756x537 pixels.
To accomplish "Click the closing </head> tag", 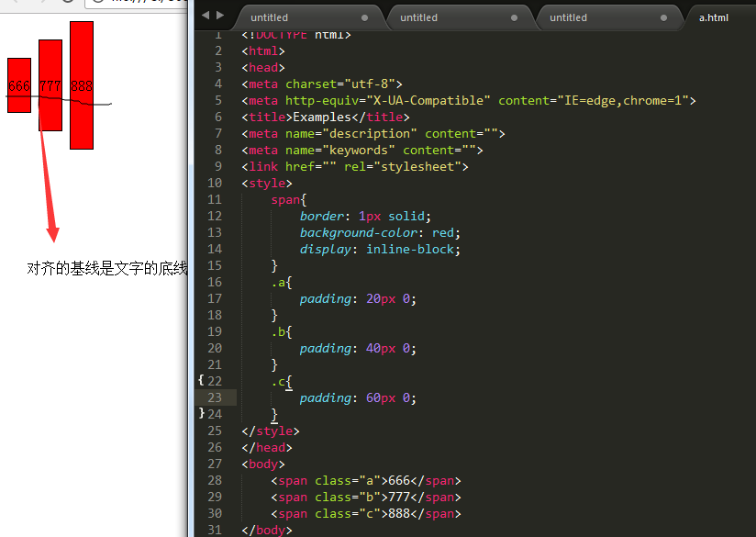I will tap(267, 447).
